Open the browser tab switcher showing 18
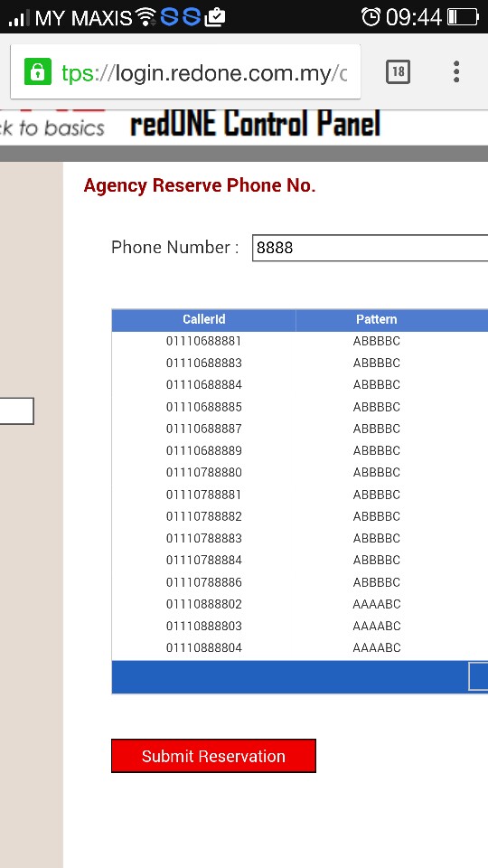The image size is (488, 868). (x=398, y=72)
